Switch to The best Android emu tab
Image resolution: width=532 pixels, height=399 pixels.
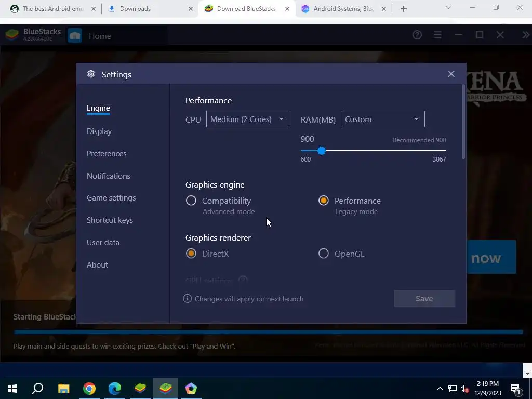[52, 9]
